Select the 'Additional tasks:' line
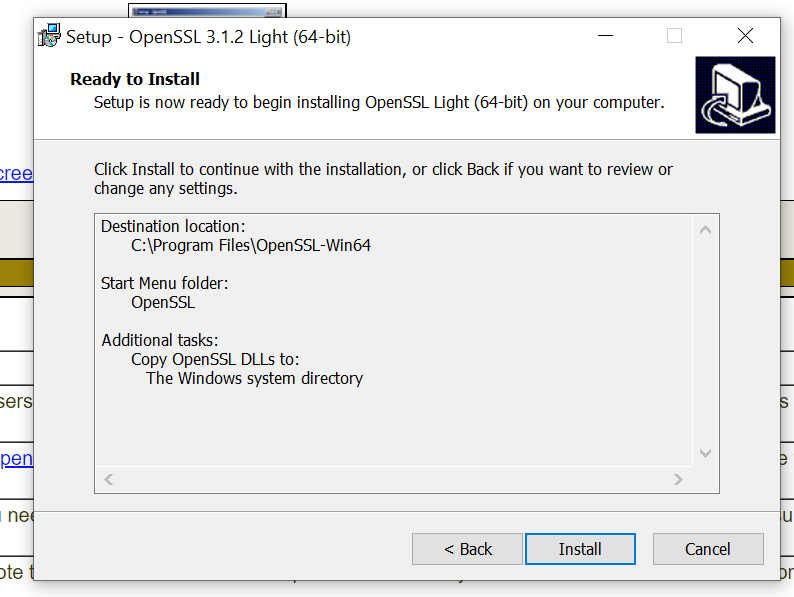The width and height of the screenshot is (794, 597). click(x=160, y=340)
